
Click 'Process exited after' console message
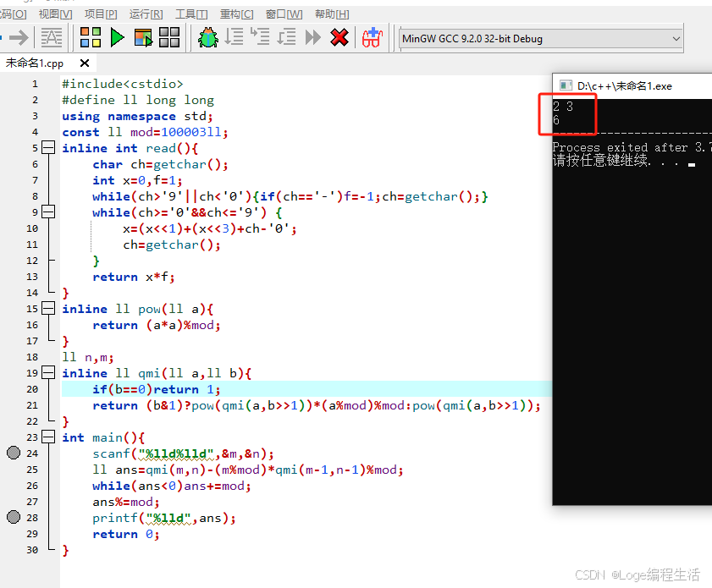pyautogui.click(x=620, y=147)
